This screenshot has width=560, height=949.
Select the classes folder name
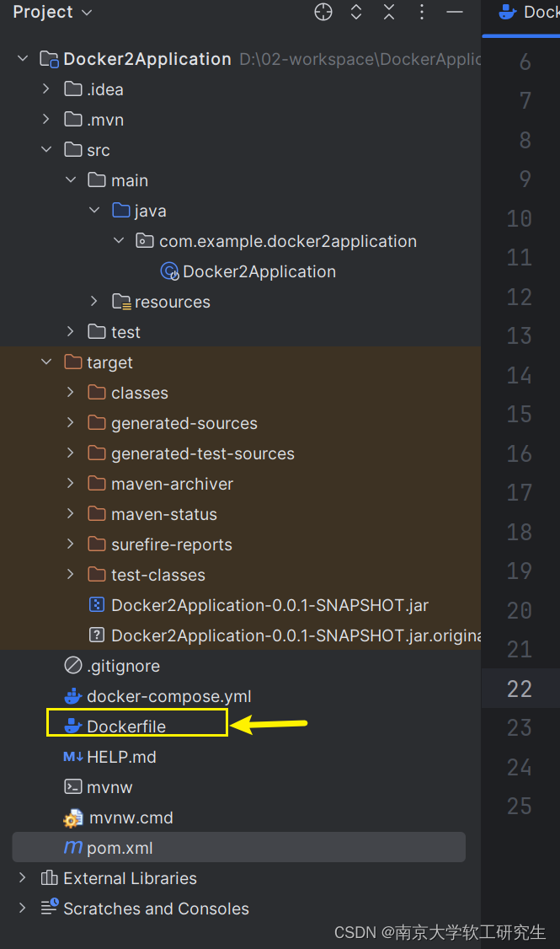[x=140, y=393]
